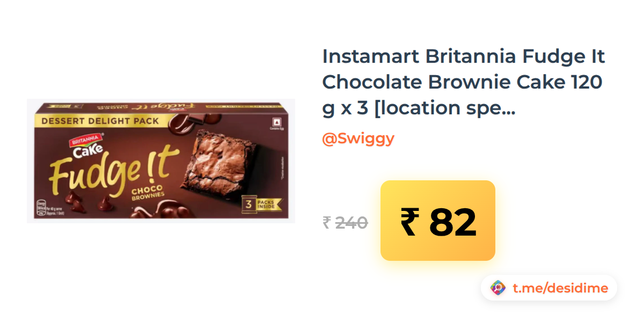Click the DesiDime logo icon
644x322 pixels.
click(x=498, y=288)
